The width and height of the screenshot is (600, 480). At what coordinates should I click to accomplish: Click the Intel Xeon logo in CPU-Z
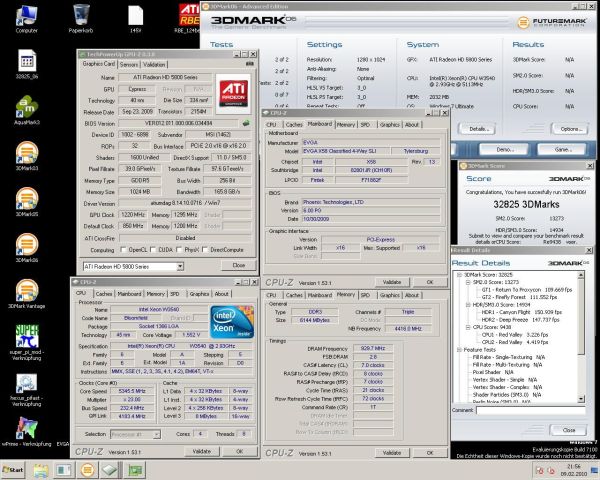pos(232,322)
